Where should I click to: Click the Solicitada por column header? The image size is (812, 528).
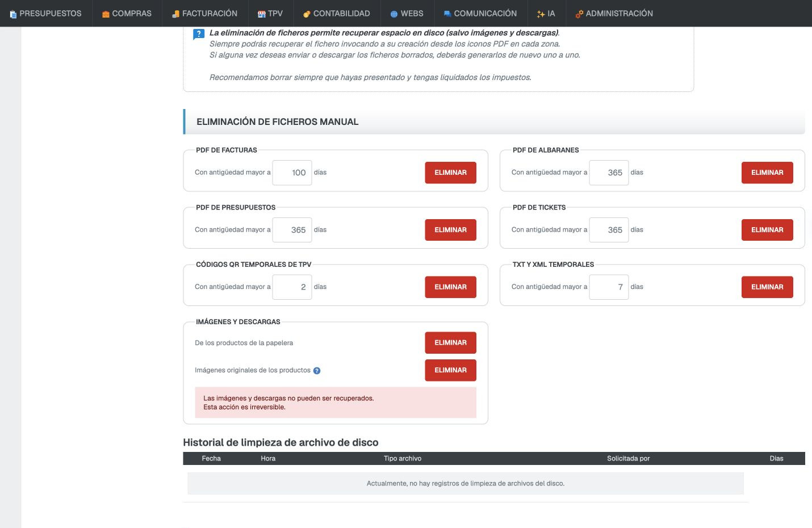click(629, 459)
